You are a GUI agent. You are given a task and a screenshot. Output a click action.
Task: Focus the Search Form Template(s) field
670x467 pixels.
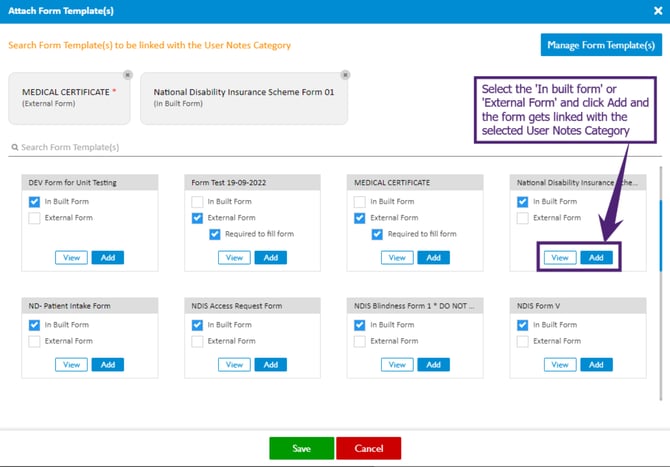tap(335, 147)
